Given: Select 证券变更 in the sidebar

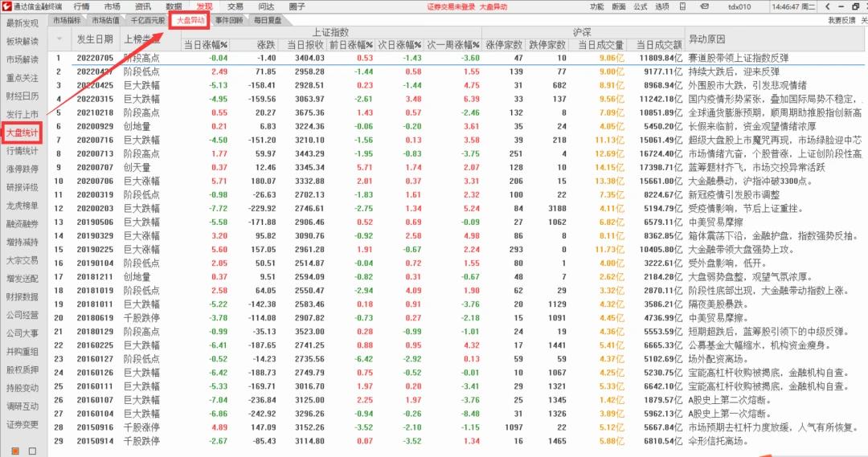Looking at the screenshot, I should 23,425.
